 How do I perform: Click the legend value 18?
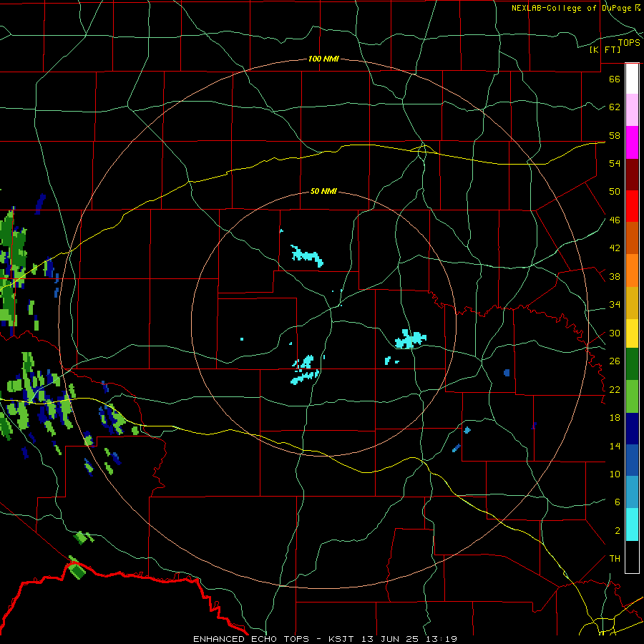615,418
